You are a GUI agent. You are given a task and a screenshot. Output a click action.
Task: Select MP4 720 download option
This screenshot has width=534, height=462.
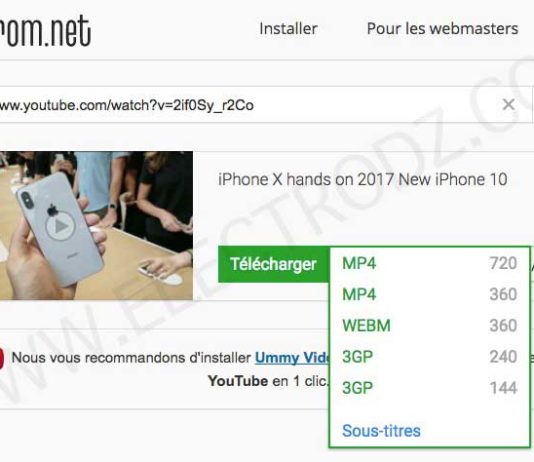coord(429,263)
